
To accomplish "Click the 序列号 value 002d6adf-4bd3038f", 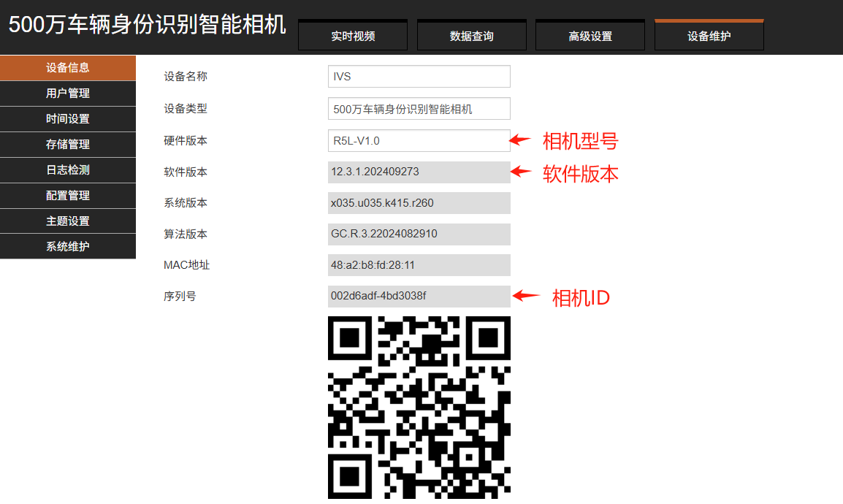I will click(419, 296).
